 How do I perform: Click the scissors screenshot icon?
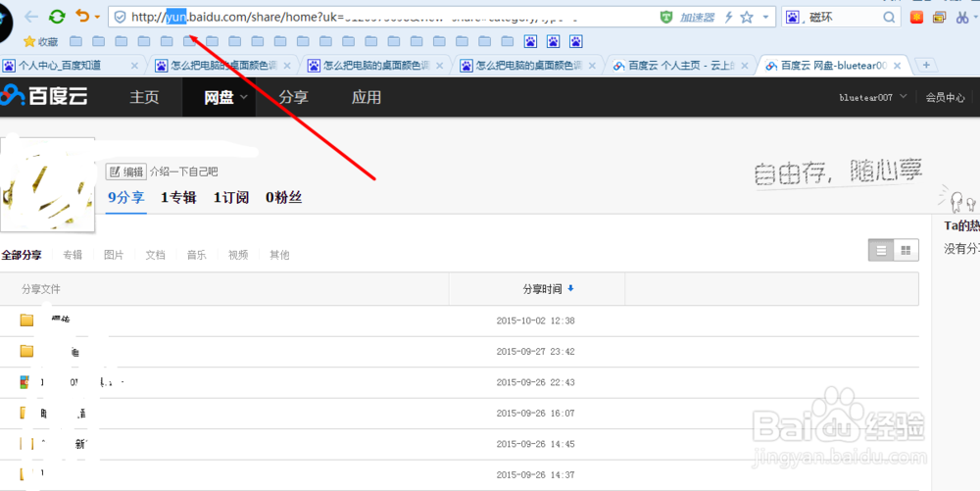tap(962, 18)
